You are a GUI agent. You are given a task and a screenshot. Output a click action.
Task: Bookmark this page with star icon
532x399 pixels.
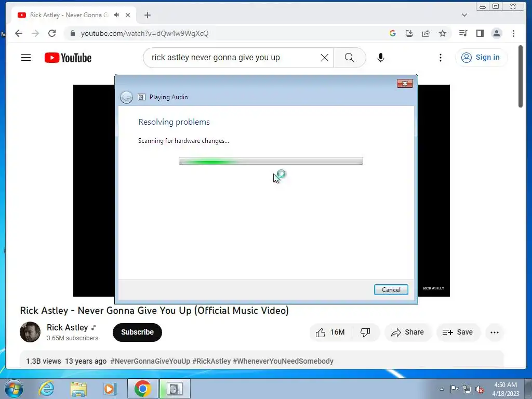pos(443,33)
